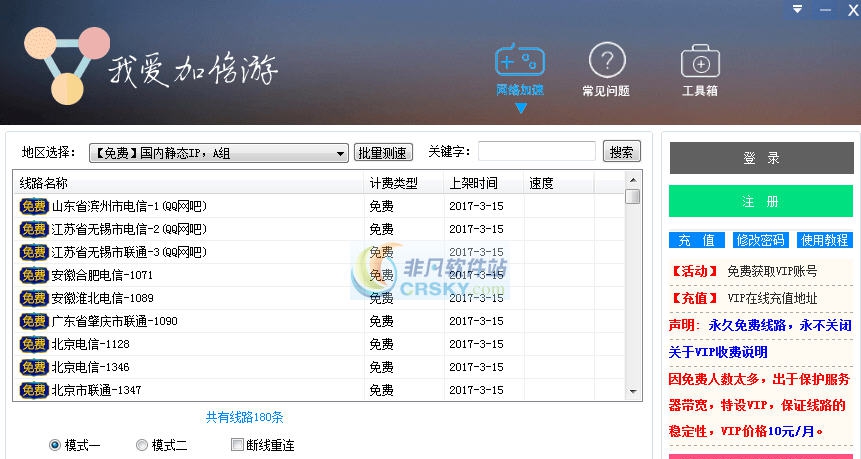Screen dimensions: 861x459
Task: Focus the 关键字 keyword input field
Action: coord(536,152)
